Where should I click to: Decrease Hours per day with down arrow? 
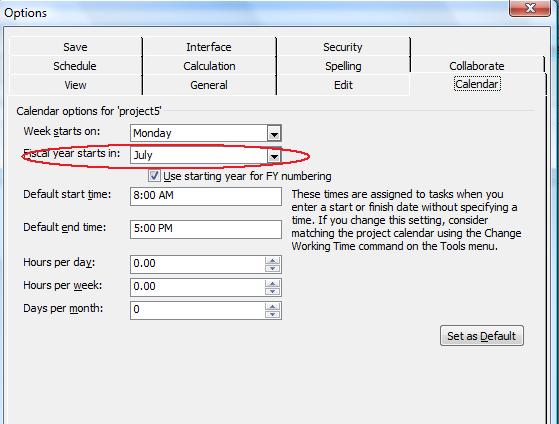click(273, 269)
